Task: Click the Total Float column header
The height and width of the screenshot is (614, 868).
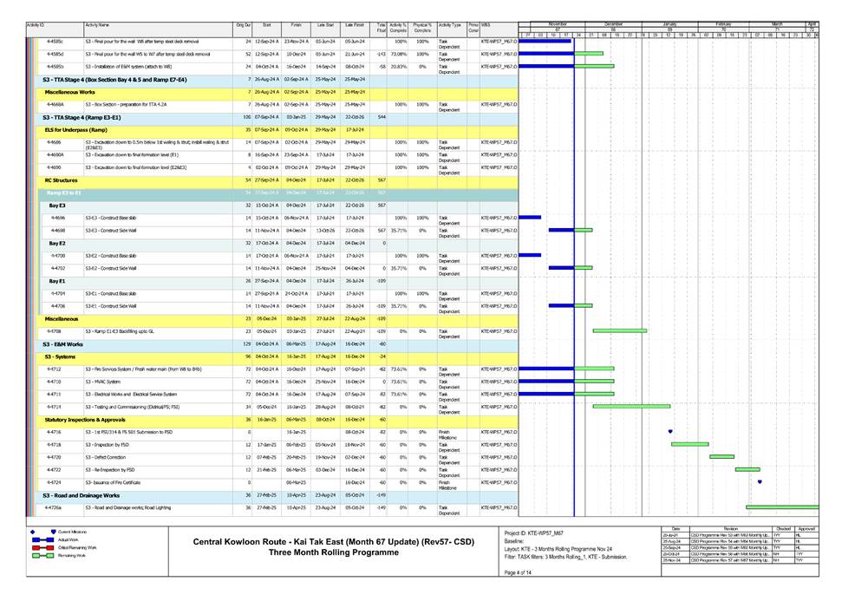Action: 382,29
